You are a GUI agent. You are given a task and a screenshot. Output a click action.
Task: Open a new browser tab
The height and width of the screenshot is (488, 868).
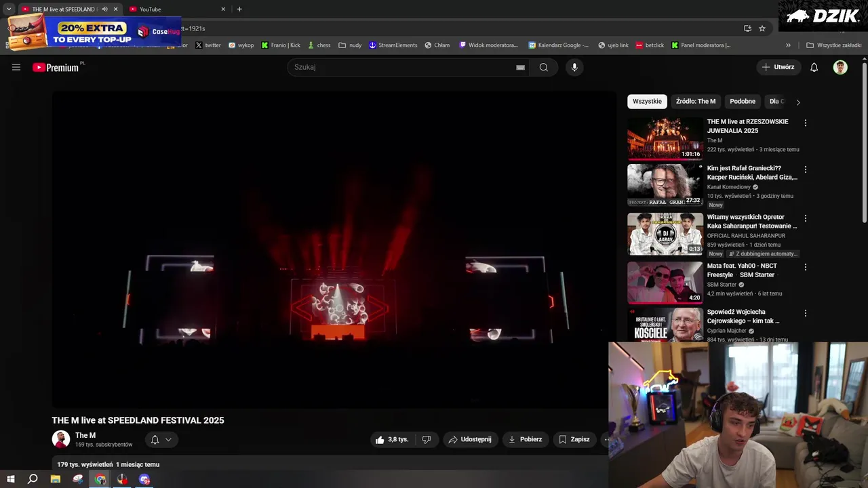coord(239,9)
